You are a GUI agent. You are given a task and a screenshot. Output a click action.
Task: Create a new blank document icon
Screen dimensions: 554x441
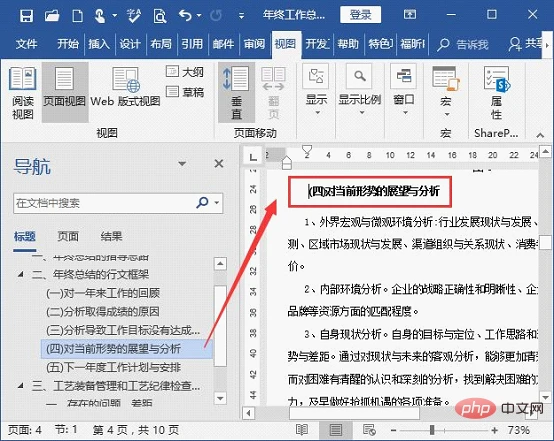point(77,16)
